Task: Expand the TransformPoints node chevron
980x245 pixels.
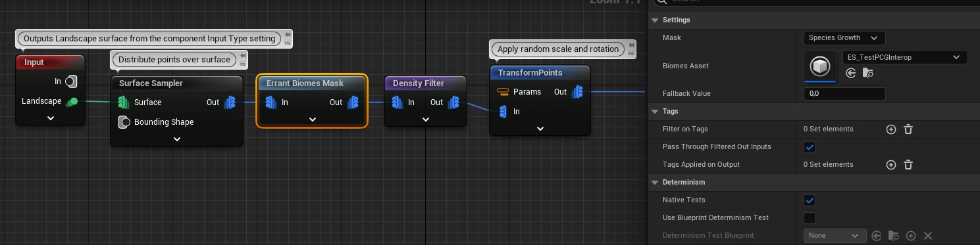Action: click(x=540, y=129)
